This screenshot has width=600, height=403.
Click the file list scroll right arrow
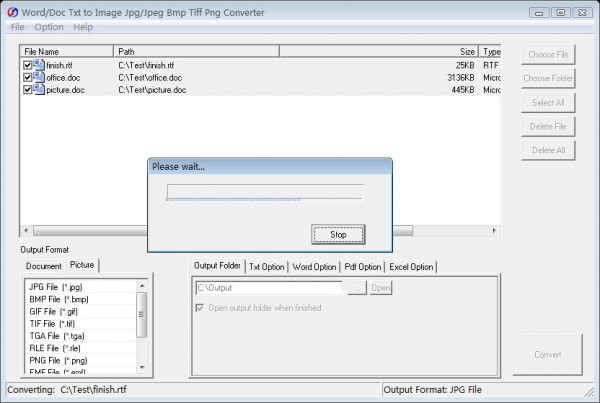[494, 230]
